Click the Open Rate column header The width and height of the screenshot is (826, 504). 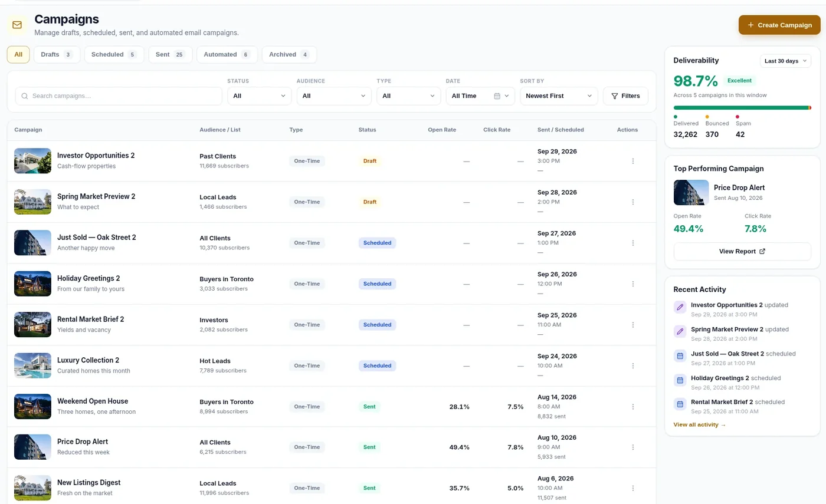442,130
